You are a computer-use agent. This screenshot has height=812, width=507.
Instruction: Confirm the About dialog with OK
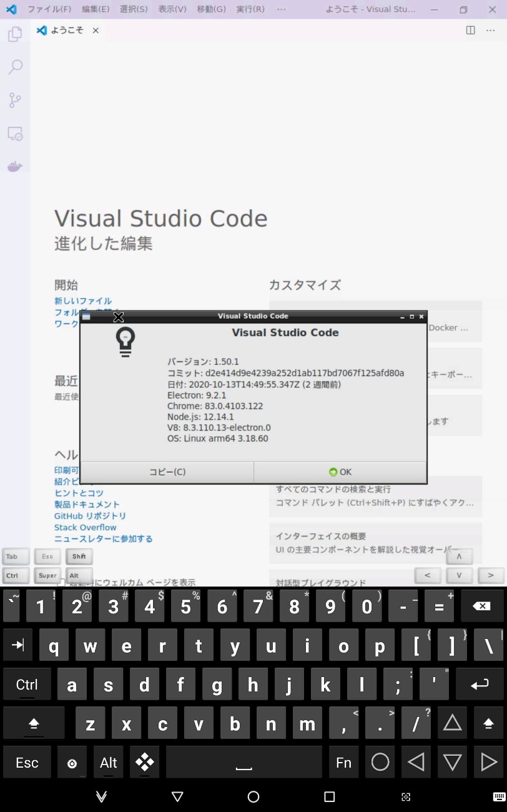coord(340,472)
